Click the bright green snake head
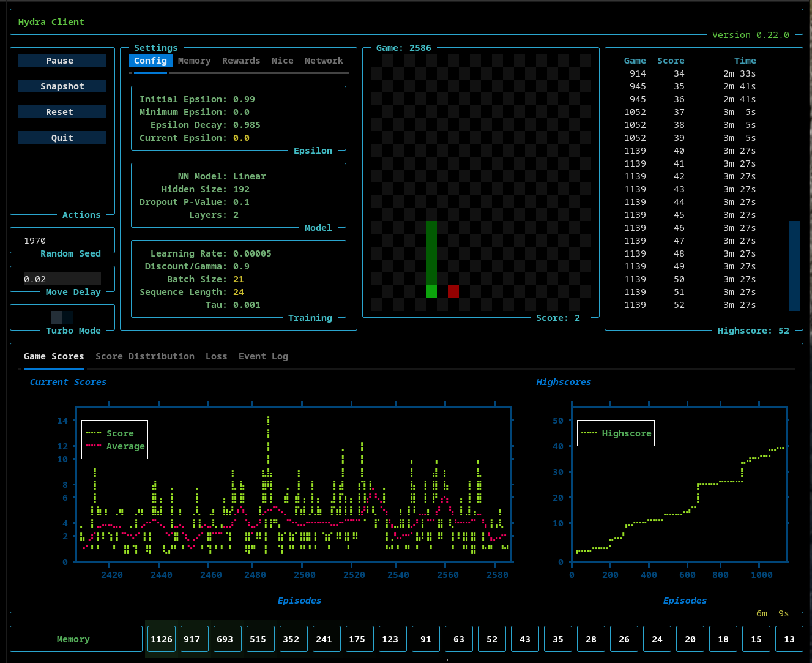 [x=431, y=291]
